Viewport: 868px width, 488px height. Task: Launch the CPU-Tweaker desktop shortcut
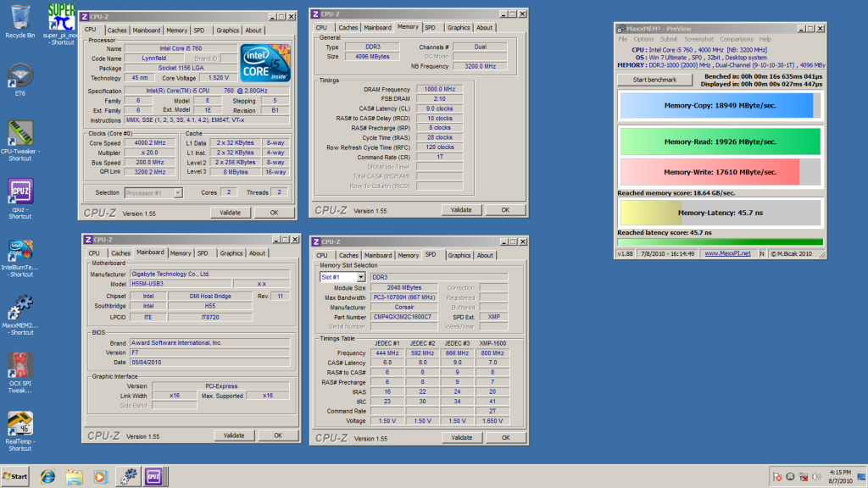19,134
